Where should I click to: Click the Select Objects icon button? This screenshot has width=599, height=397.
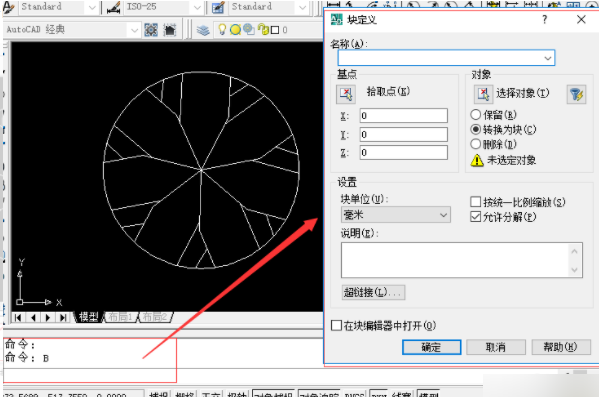point(484,94)
